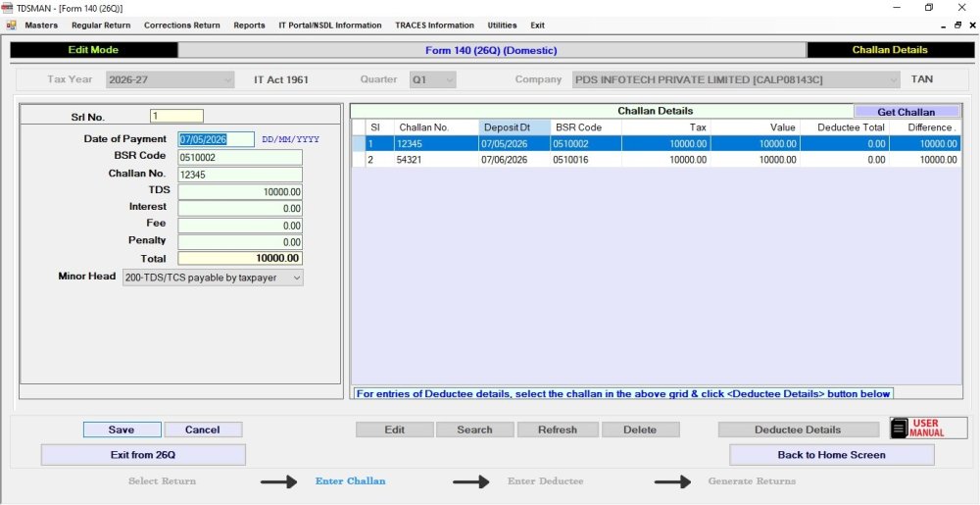
Task: Expand the Tax Year dropdown
Action: coord(227,80)
